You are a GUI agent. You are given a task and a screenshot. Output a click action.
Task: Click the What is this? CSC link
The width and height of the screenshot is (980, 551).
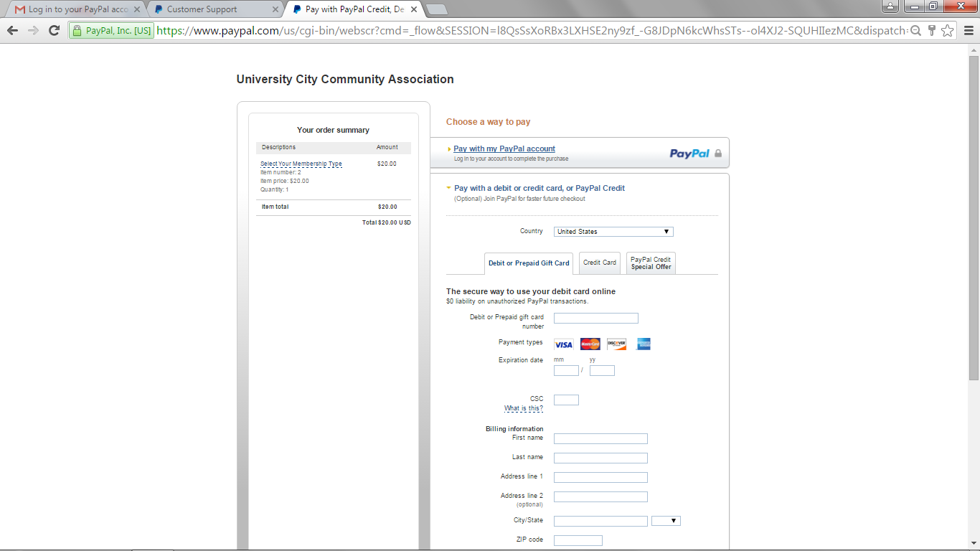pyautogui.click(x=524, y=408)
